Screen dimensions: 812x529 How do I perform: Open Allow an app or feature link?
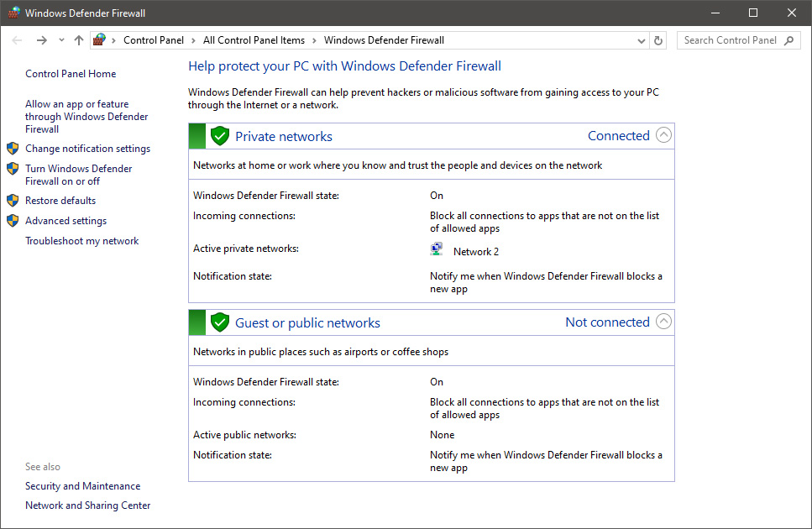(86, 117)
